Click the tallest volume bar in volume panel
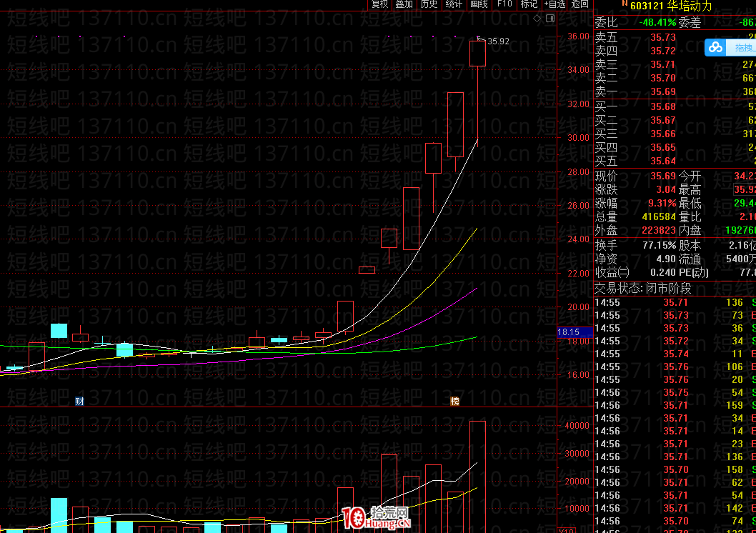Viewport: 756px width, 533px height. point(477,477)
